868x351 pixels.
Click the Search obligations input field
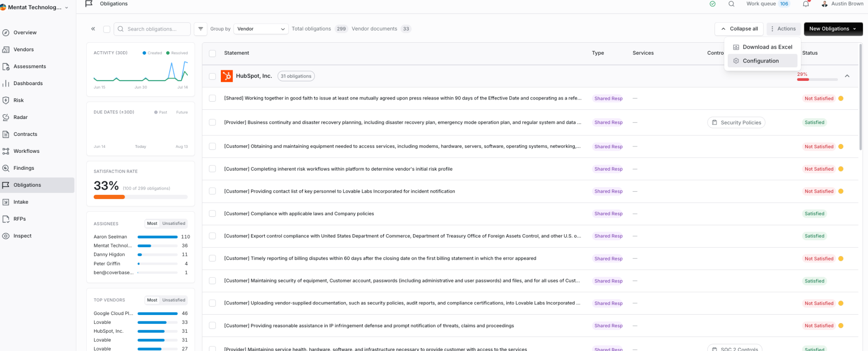coord(152,29)
